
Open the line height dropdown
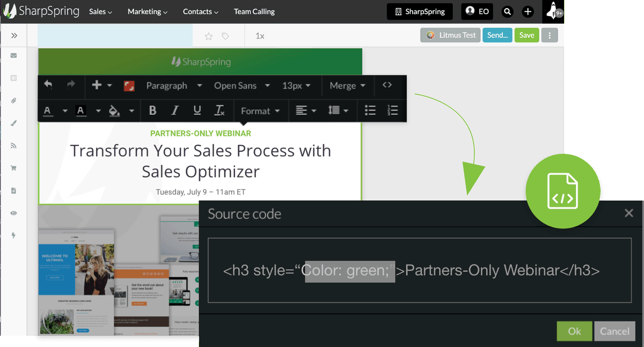[x=338, y=110]
